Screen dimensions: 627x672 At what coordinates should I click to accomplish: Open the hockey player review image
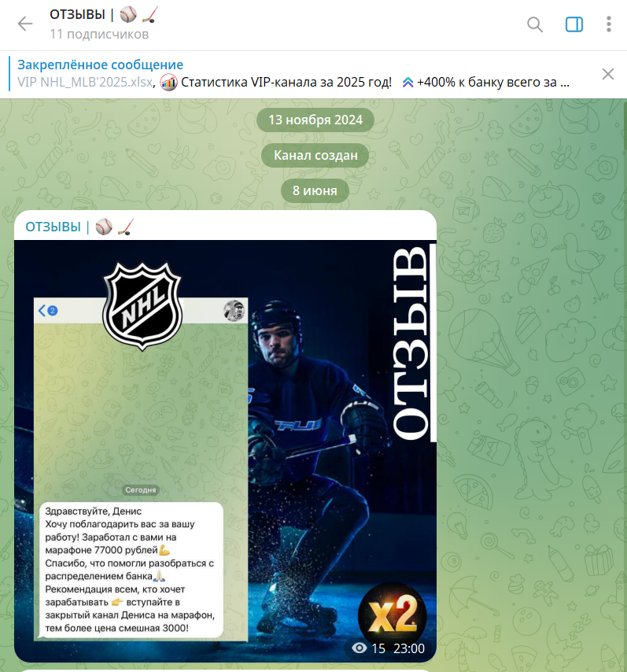(226, 450)
